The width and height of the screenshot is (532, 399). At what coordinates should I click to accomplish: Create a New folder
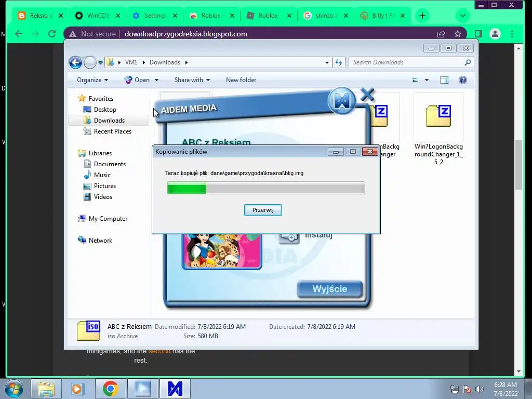click(241, 80)
